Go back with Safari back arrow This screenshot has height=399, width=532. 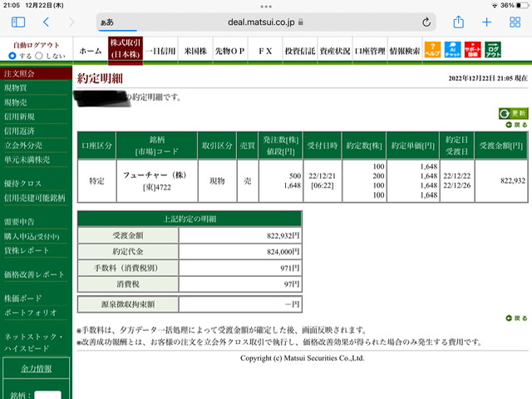[47, 22]
